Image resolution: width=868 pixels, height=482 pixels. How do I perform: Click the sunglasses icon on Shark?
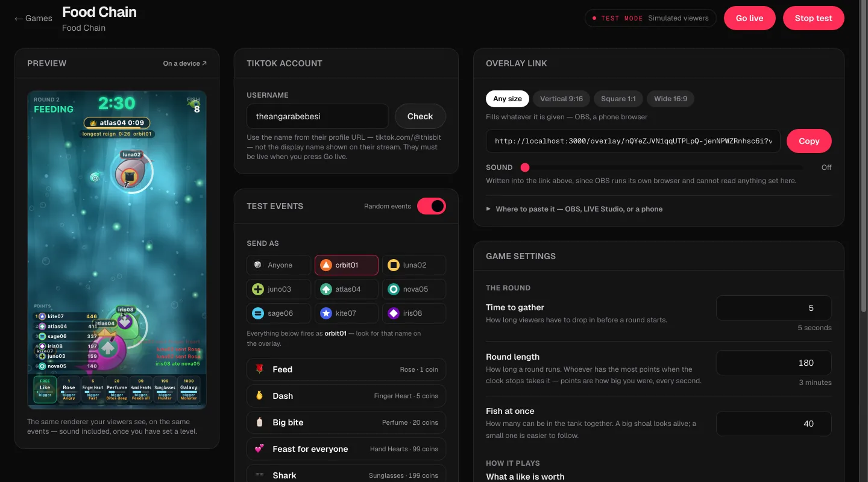[260, 475]
